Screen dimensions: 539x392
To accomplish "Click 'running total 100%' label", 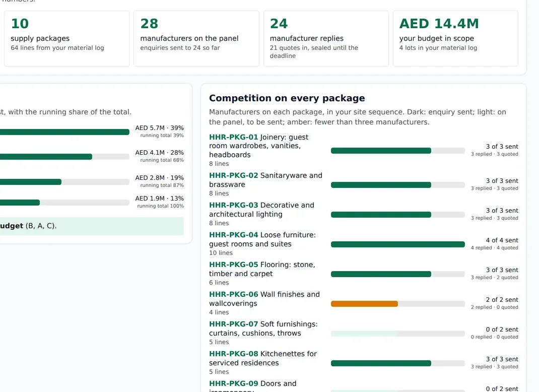I will tap(161, 206).
